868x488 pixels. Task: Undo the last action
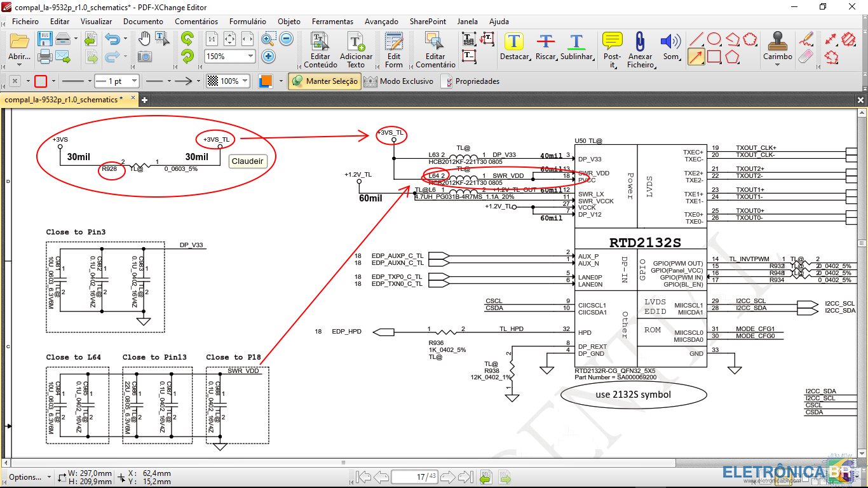tap(112, 39)
